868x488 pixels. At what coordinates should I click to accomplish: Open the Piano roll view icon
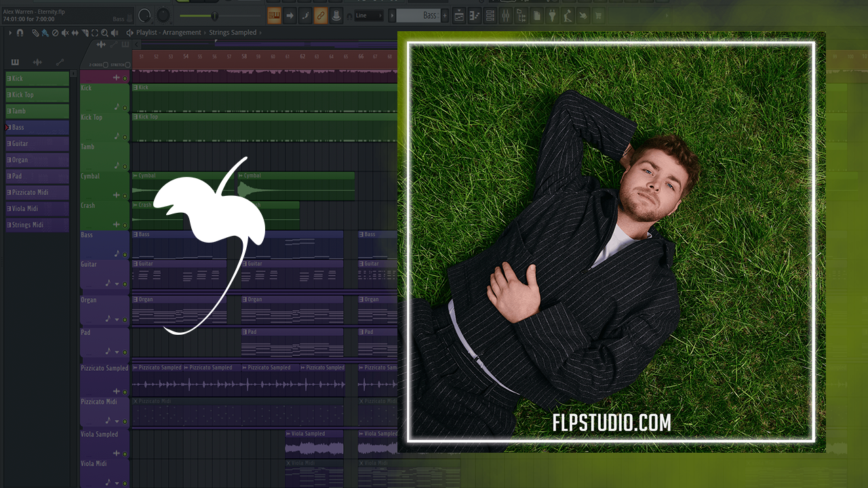(475, 16)
